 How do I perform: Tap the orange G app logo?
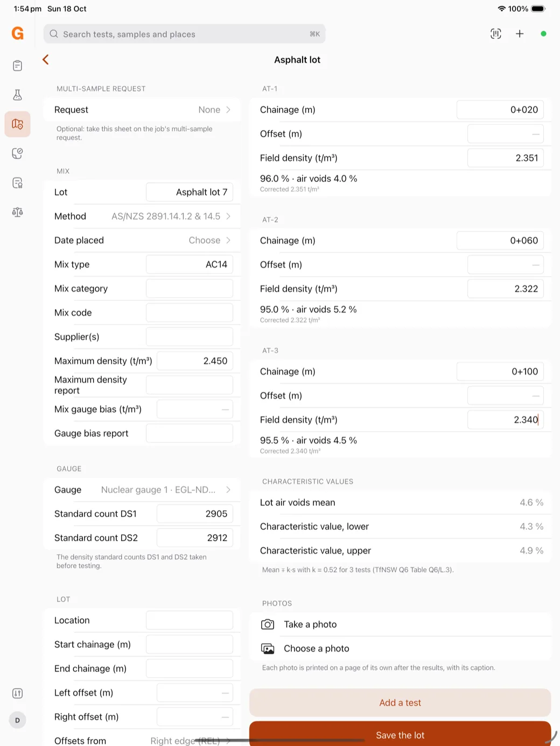pyautogui.click(x=18, y=33)
